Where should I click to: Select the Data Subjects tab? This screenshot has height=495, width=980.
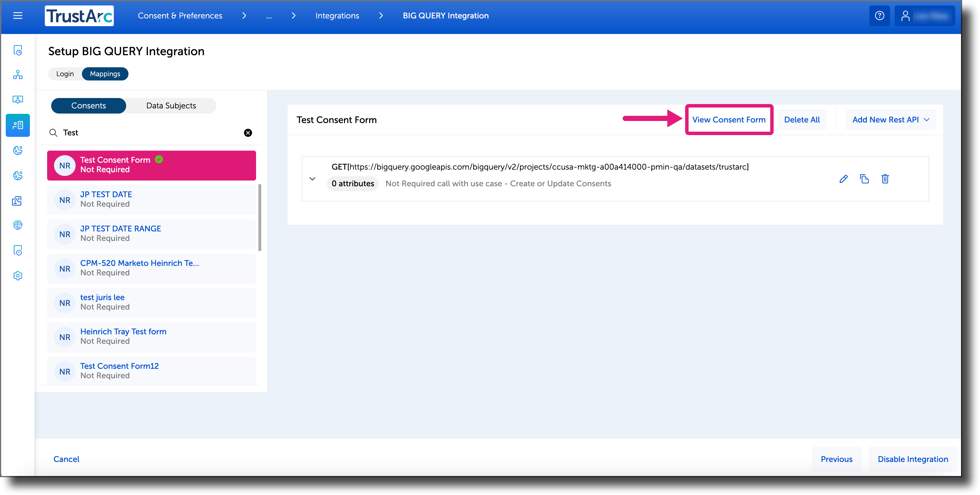[x=171, y=106]
